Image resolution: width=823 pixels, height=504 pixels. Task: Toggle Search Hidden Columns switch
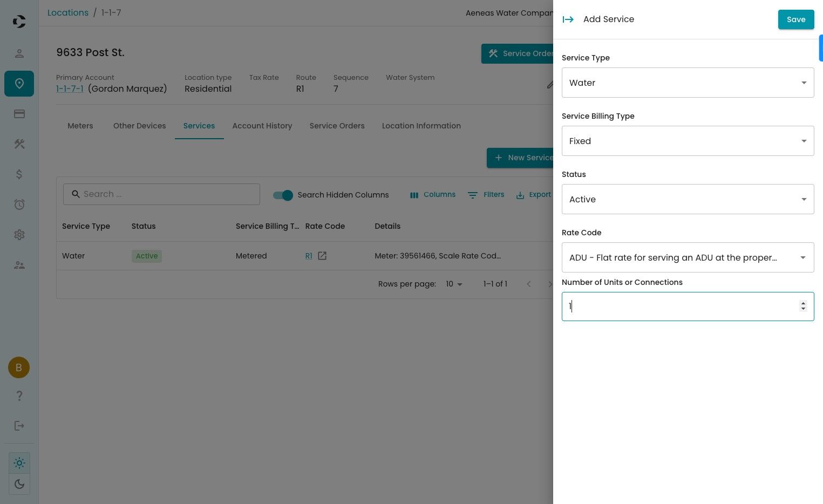click(x=283, y=195)
